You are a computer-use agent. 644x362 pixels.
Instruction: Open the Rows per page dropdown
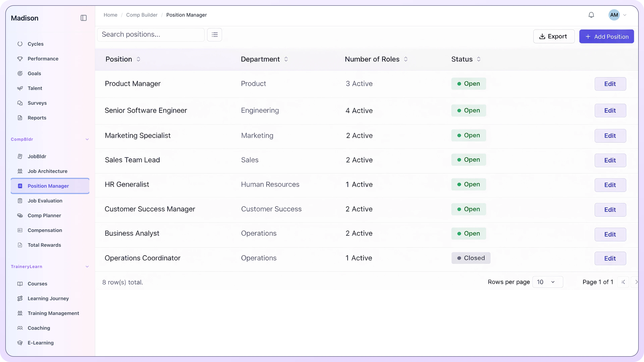(548, 282)
